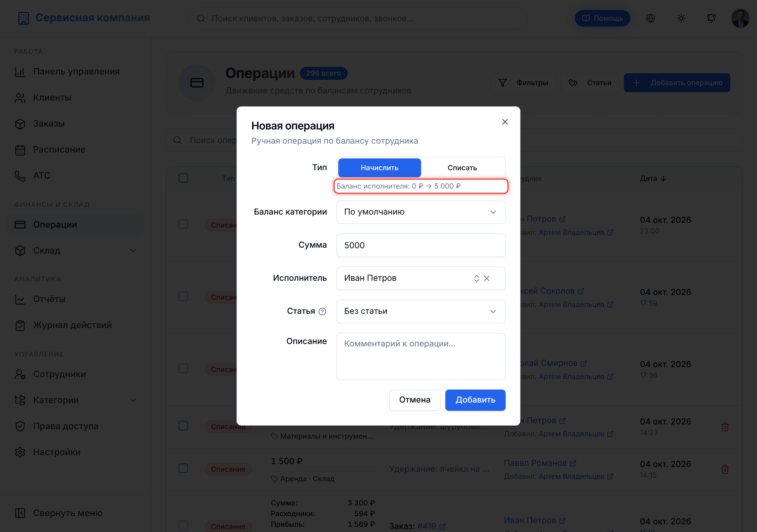Select the Списать operation type
757x532 pixels.
462,168
